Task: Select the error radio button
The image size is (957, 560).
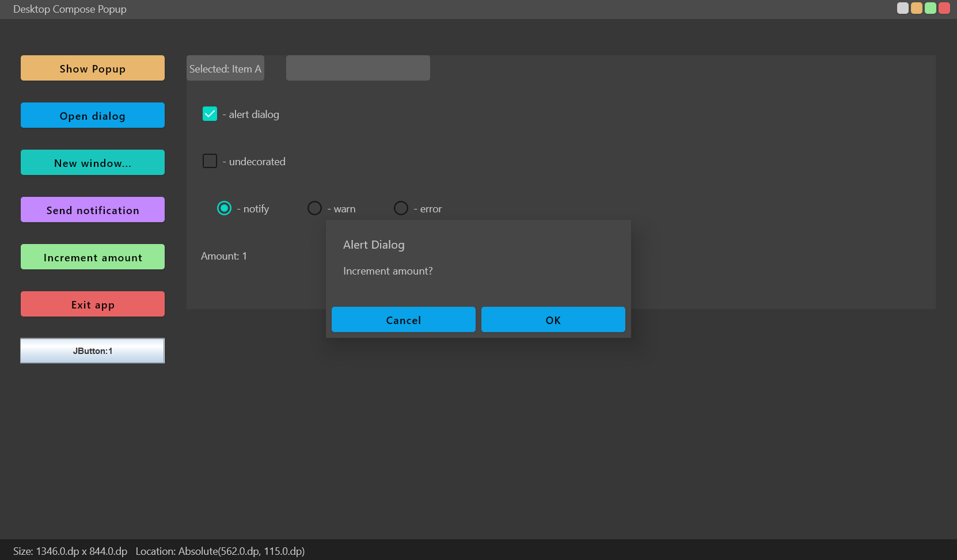Action: 401,208
